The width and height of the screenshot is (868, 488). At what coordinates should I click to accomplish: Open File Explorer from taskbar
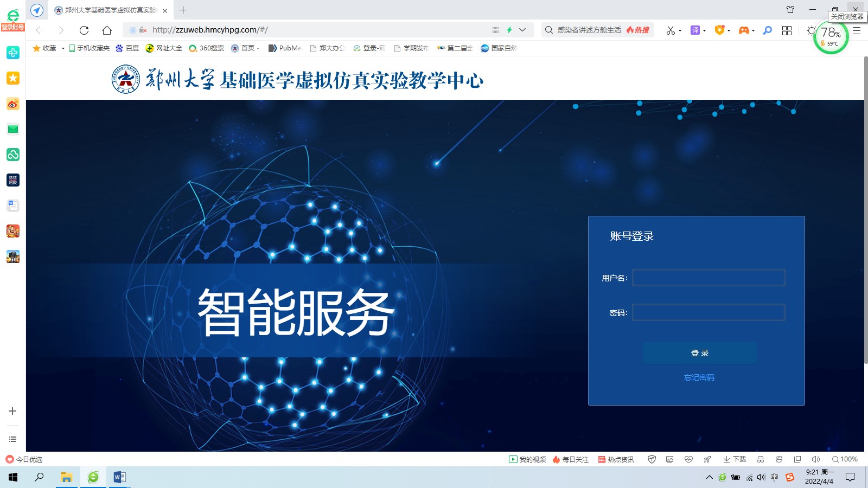pyautogui.click(x=67, y=477)
